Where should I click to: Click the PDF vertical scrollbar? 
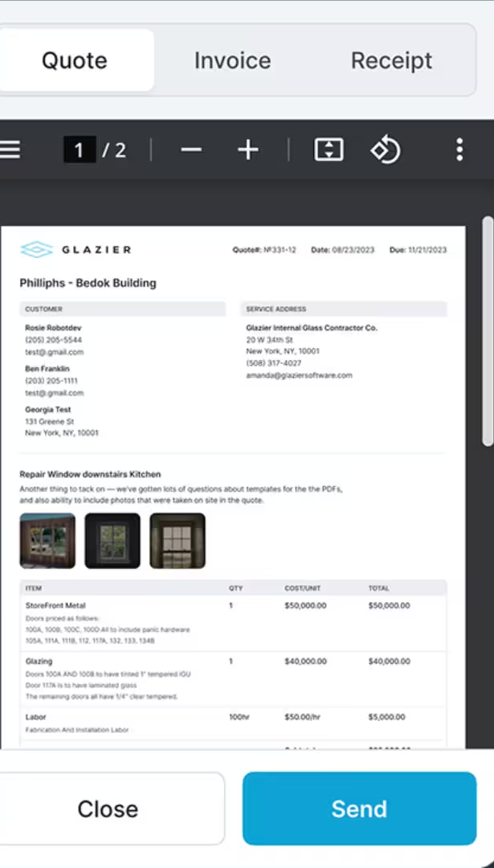click(488, 331)
